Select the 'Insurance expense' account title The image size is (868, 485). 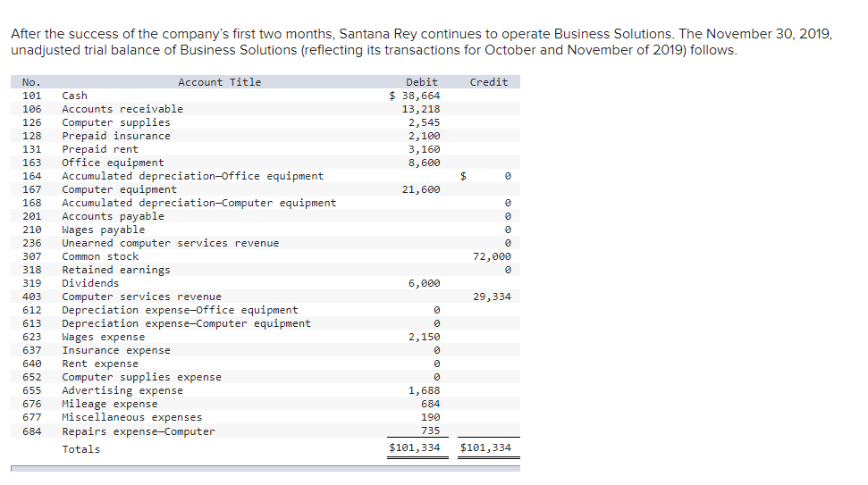pyautogui.click(x=115, y=350)
